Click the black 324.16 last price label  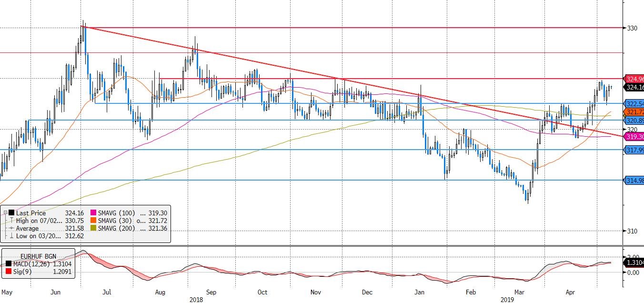(634, 87)
